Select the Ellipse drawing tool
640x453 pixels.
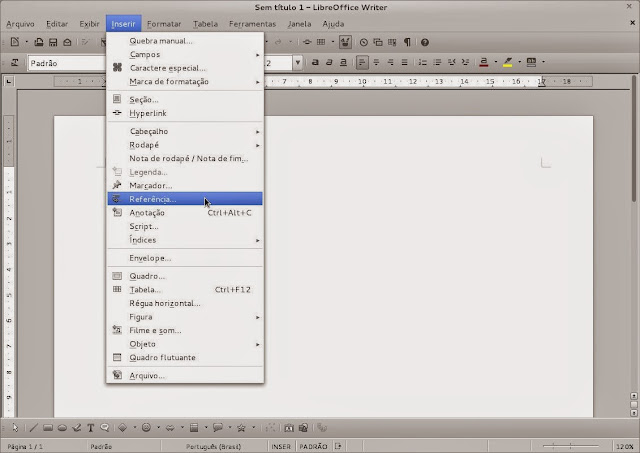62,428
